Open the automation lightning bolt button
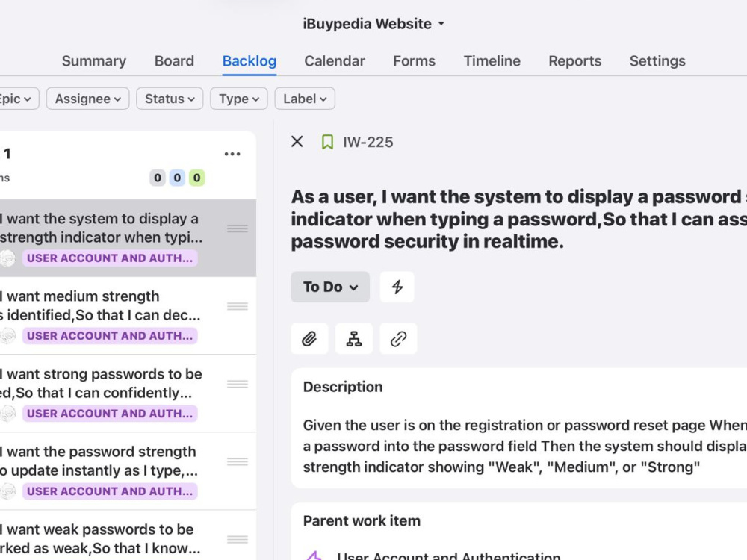747x560 pixels. [x=397, y=287]
